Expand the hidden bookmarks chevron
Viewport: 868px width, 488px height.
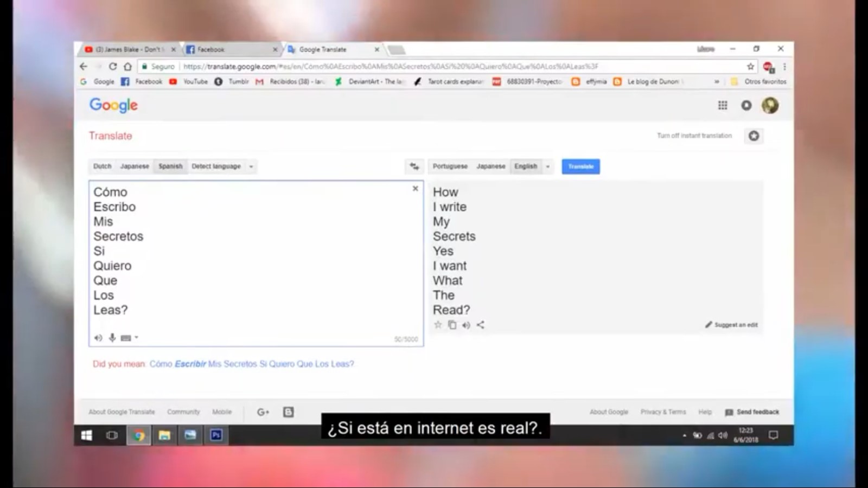point(717,82)
